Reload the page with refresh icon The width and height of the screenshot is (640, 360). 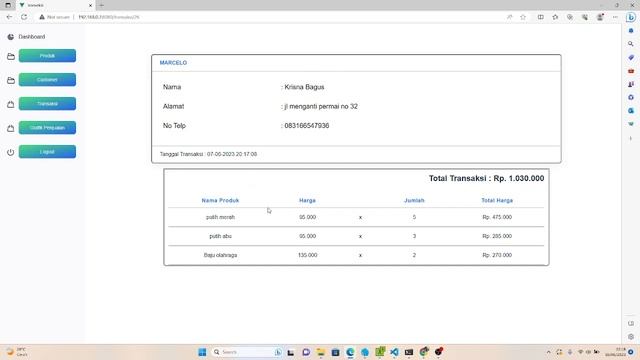click(x=24, y=17)
